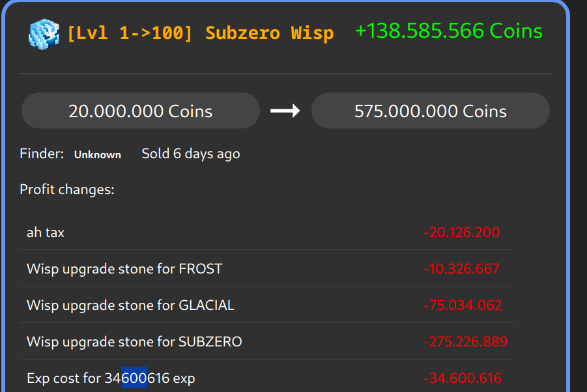The image size is (587, 392).
Task: Click the +138.585.566 Coins profit text
Action: [448, 31]
